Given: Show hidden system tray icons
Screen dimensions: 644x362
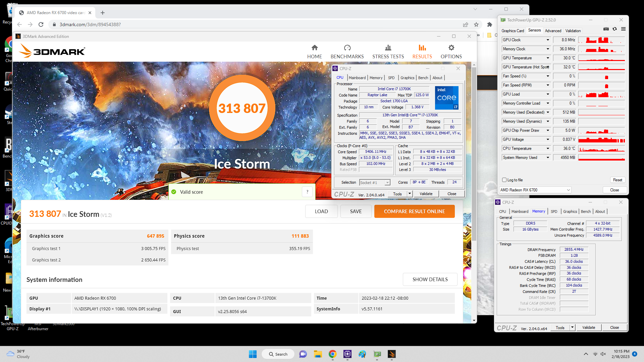Looking at the screenshot, I should pos(586,354).
